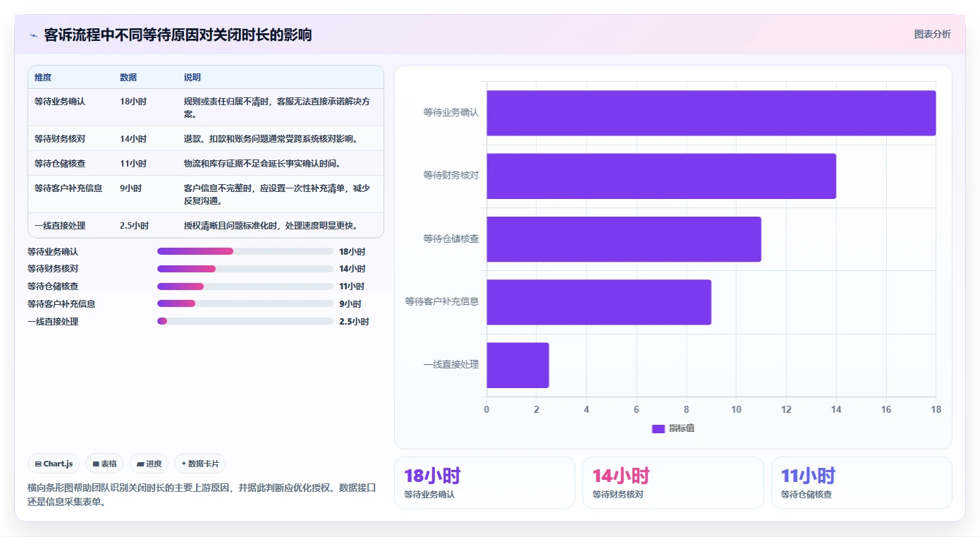The image size is (980, 537).
Task: Click the 等待财务核对 progress bar
Action: (x=245, y=269)
